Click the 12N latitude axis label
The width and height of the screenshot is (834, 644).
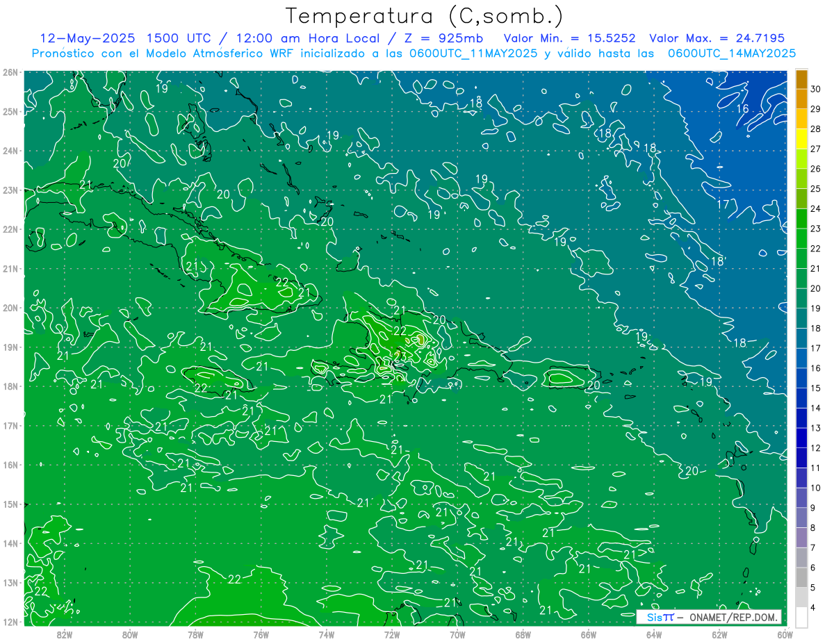click(10, 622)
